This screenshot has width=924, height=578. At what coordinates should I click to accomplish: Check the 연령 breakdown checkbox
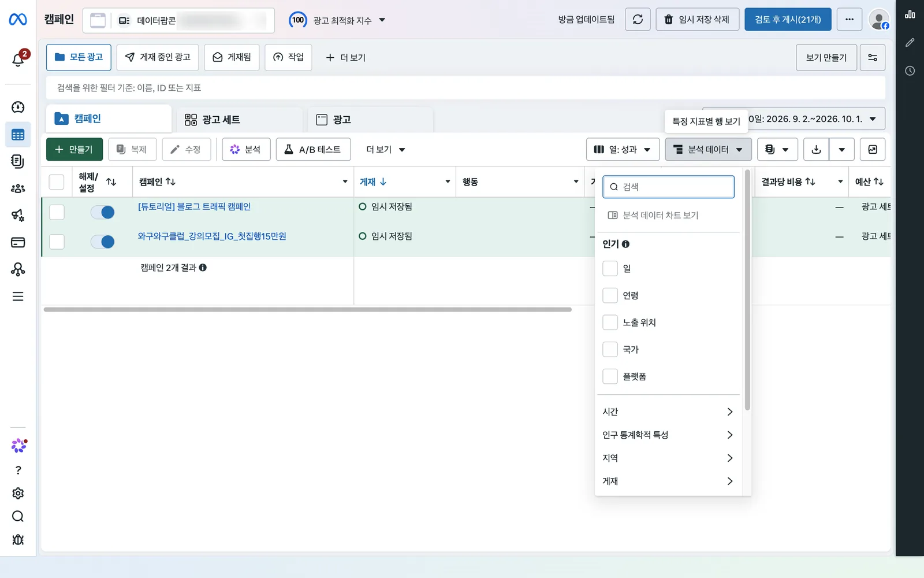(x=610, y=295)
